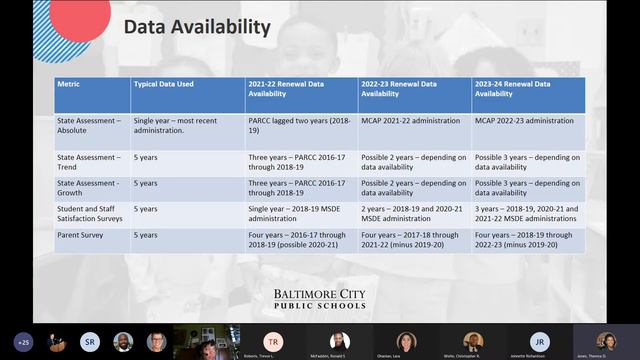Click the Student and Staff Satisfaction Surveys cell
The image size is (640, 360).
point(92,214)
